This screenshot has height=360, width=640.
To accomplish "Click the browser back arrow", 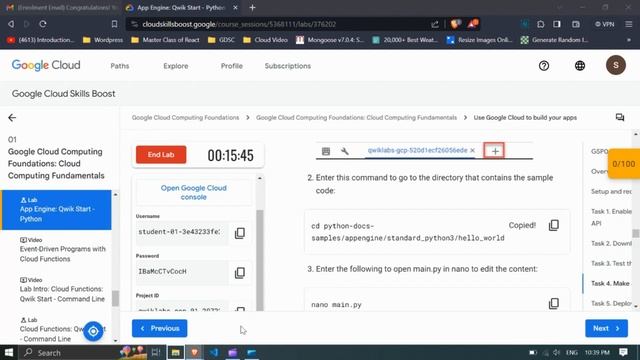I will (x=11, y=24).
